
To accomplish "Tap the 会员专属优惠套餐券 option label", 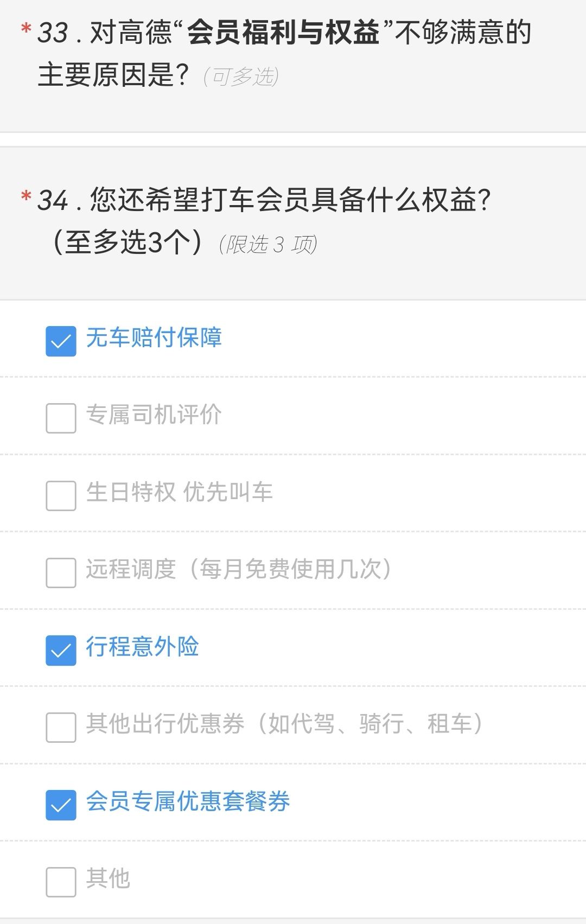I will point(188,801).
